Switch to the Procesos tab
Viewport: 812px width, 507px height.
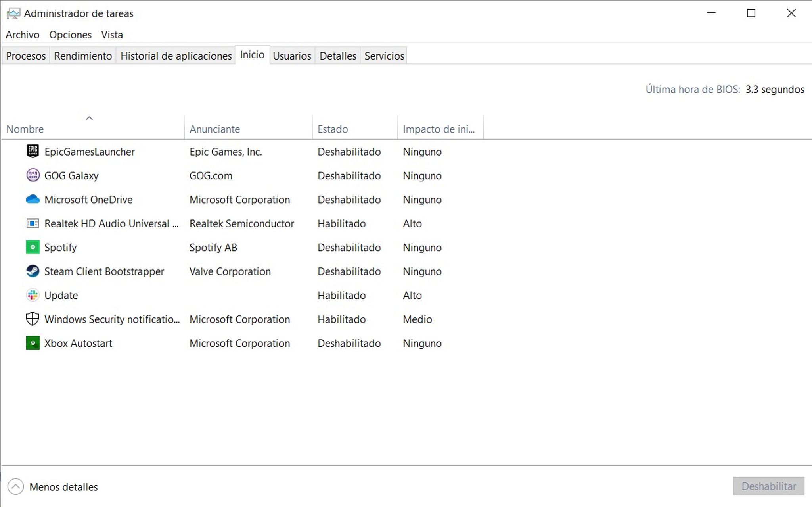[25, 56]
